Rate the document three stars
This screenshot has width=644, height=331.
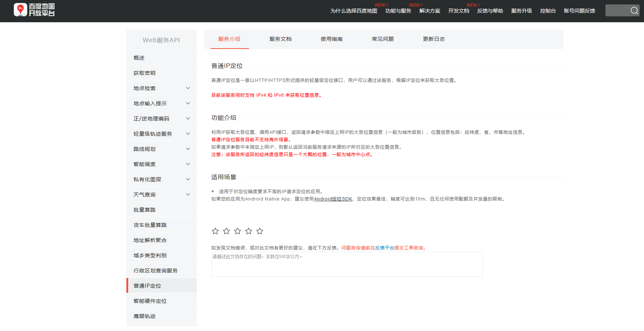click(x=238, y=231)
